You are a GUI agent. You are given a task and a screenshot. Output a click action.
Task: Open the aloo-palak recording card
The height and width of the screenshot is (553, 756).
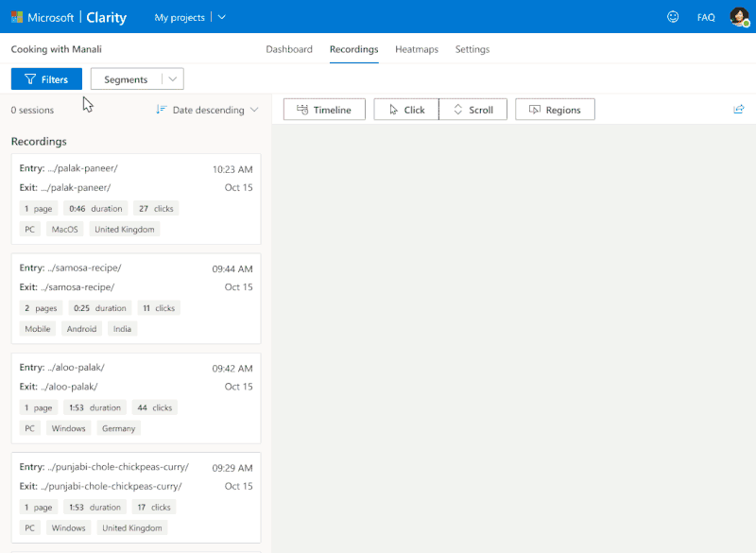pos(136,398)
